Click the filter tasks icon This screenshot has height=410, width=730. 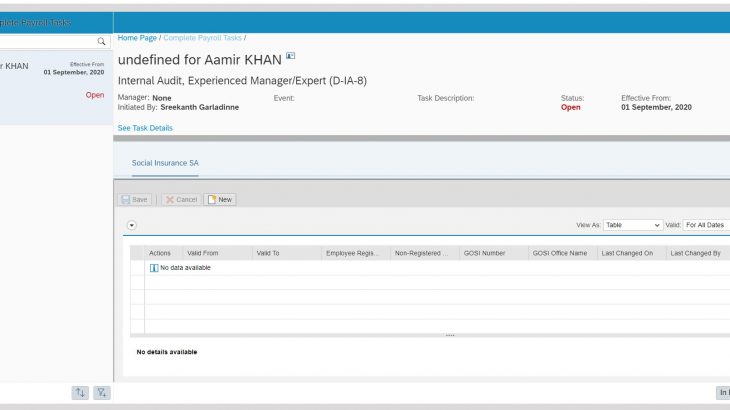[x=101, y=393]
